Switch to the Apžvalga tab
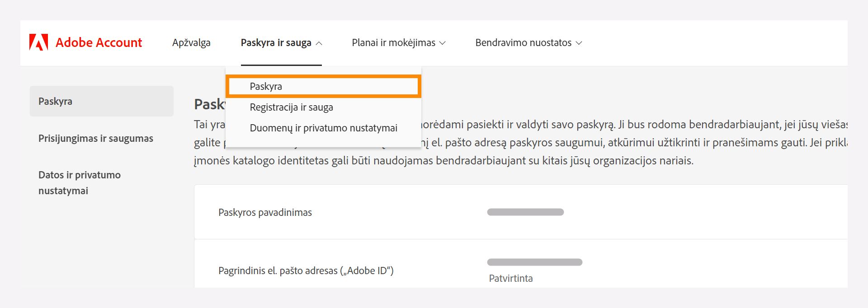The width and height of the screenshot is (868, 308). [191, 43]
